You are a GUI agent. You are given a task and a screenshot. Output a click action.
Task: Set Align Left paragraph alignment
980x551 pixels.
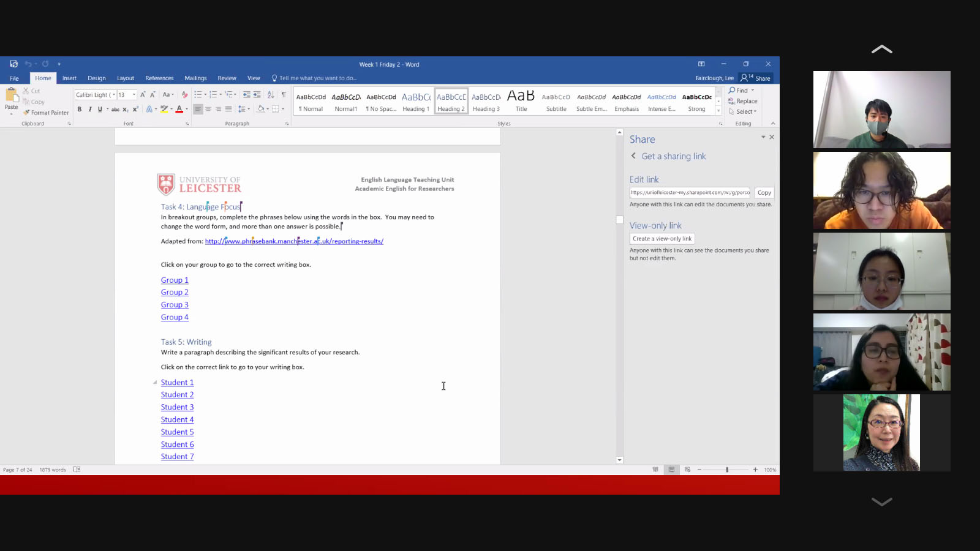tap(198, 109)
